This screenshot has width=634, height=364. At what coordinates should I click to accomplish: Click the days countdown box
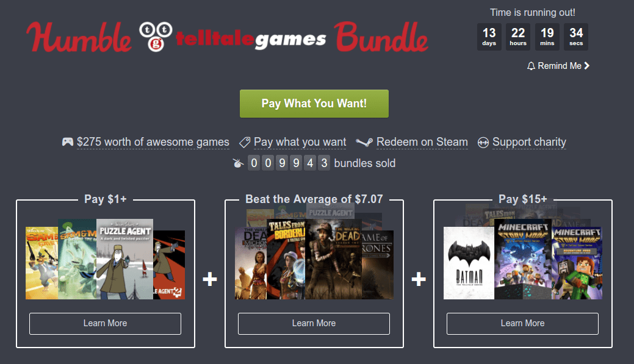click(x=489, y=37)
